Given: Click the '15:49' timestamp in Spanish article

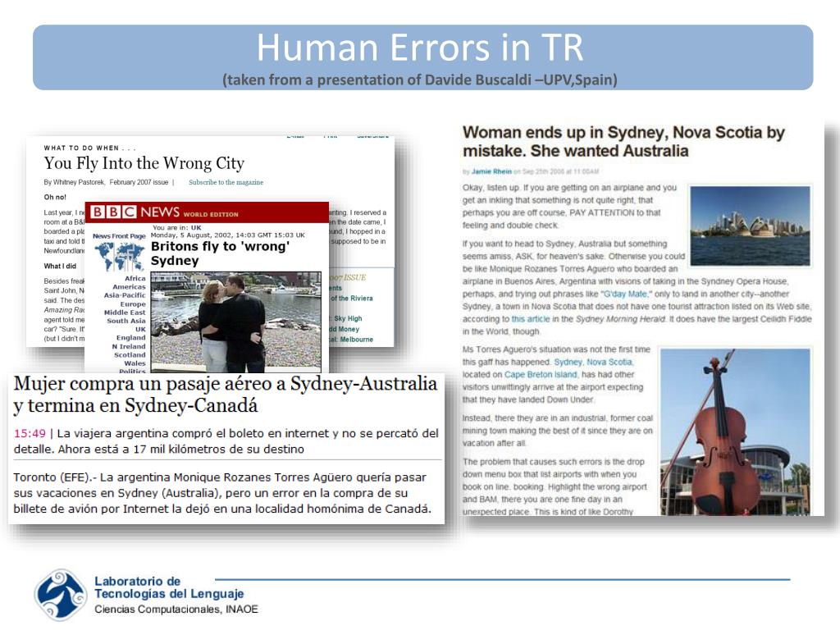Looking at the screenshot, I should (30, 433).
